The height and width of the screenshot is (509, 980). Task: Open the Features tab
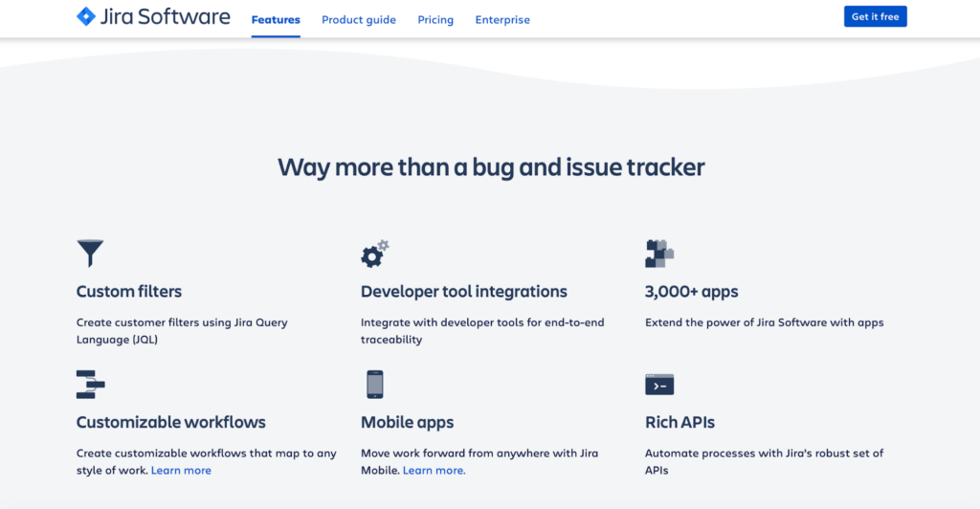tap(276, 19)
